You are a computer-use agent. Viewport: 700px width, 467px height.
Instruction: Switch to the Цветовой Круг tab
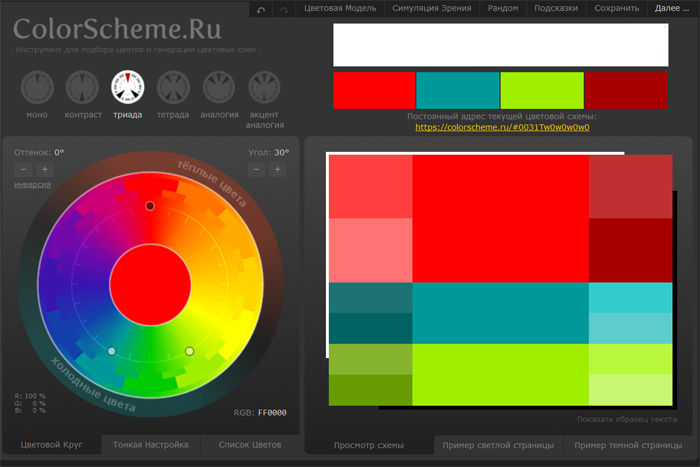pyautogui.click(x=51, y=445)
